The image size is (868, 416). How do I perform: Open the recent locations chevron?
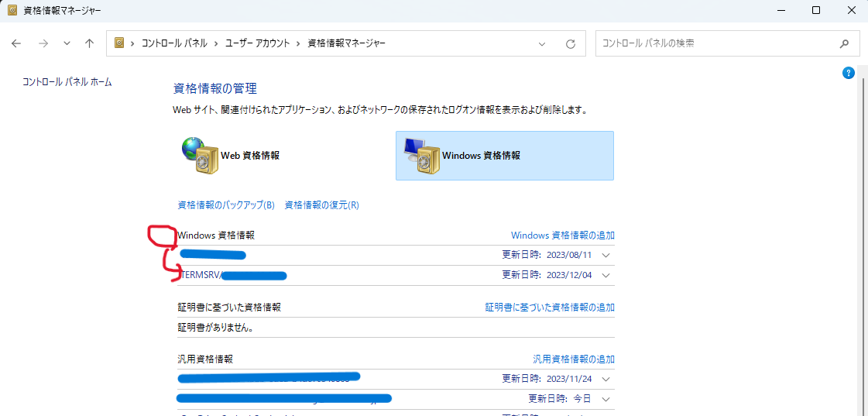pyautogui.click(x=67, y=43)
